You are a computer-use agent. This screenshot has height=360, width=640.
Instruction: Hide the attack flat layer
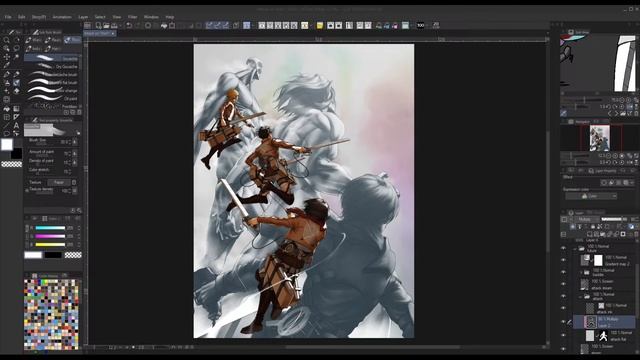click(564, 336)
